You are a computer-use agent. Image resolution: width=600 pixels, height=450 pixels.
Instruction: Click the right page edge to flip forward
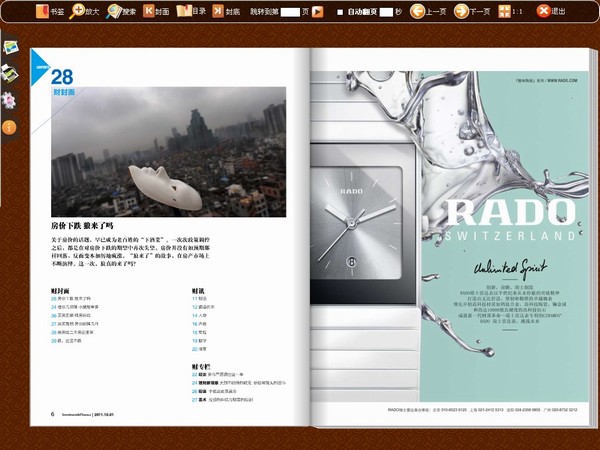[x=593, y=237]
